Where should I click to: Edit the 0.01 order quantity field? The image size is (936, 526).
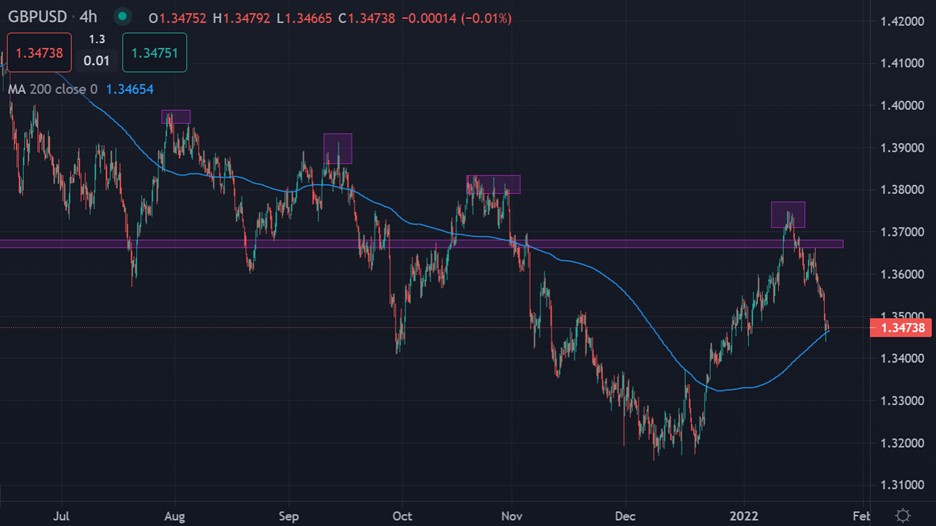point(97,60)
